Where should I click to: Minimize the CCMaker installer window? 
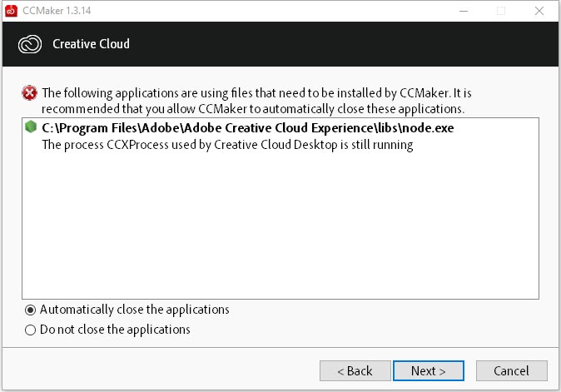(461, 11)
